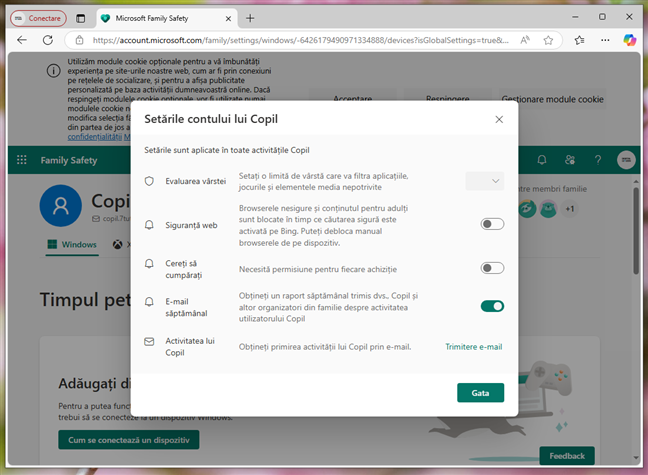Viewport: 648px width, 475px height.
Task: Open the Evaluarea vârstei age dropdown
Action: coord(485,181)
